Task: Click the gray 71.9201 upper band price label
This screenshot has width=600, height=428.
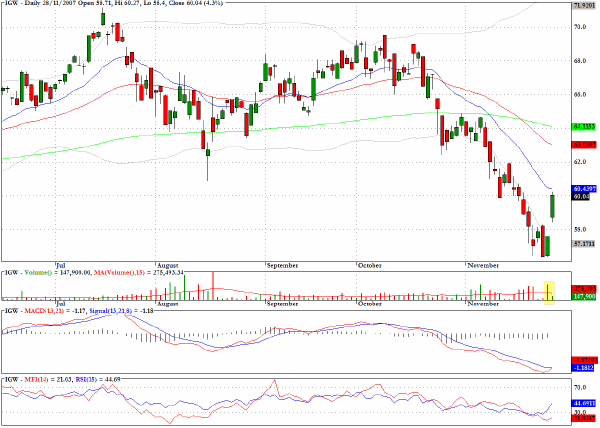Action: (x=584, y=6)
